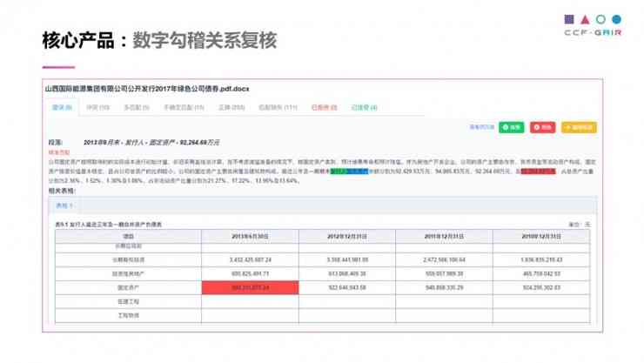Image resolution: width=644 pixels, height=363 pixels.
Task: Click the 固定资产 row label
Action: 128,288
